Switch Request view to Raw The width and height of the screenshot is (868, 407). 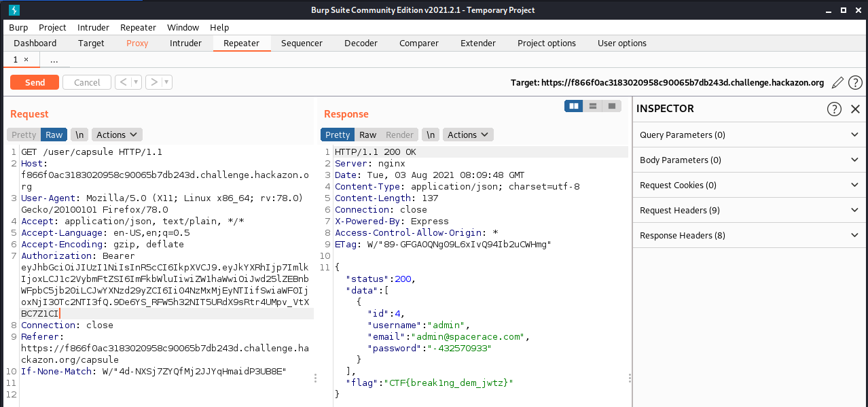(x=54, y=135)
